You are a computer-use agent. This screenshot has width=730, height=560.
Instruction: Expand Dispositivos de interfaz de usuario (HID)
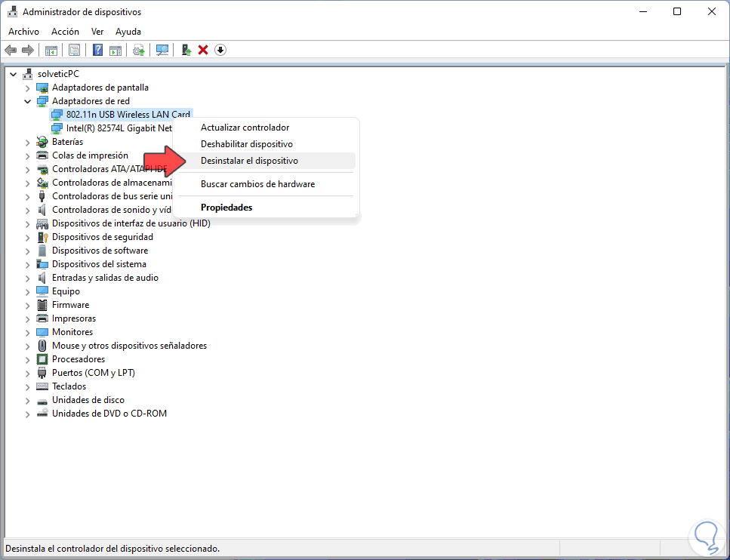pyautogui.click(x=27, y=223)
